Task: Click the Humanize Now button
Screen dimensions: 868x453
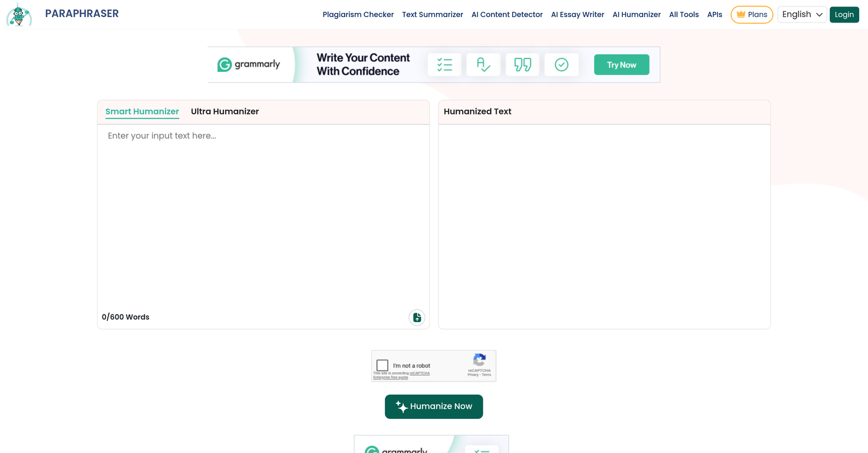Action: point(434,406)
